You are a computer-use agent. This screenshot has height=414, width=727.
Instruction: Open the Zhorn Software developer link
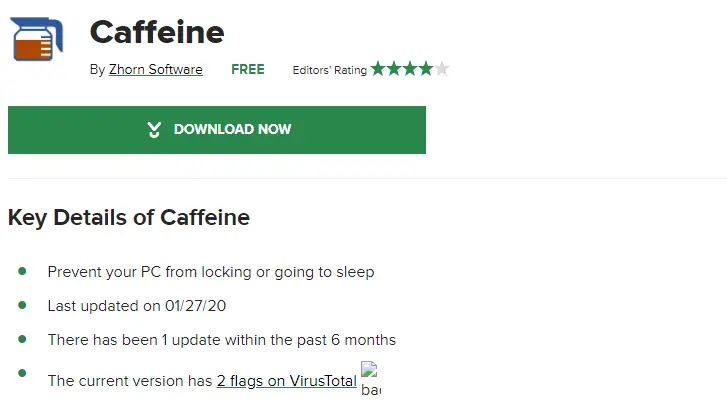[156, 70]
